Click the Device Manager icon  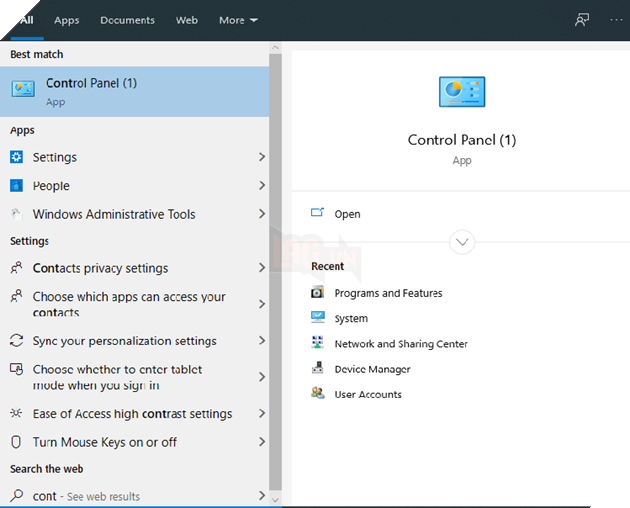(x=318, y=369)
